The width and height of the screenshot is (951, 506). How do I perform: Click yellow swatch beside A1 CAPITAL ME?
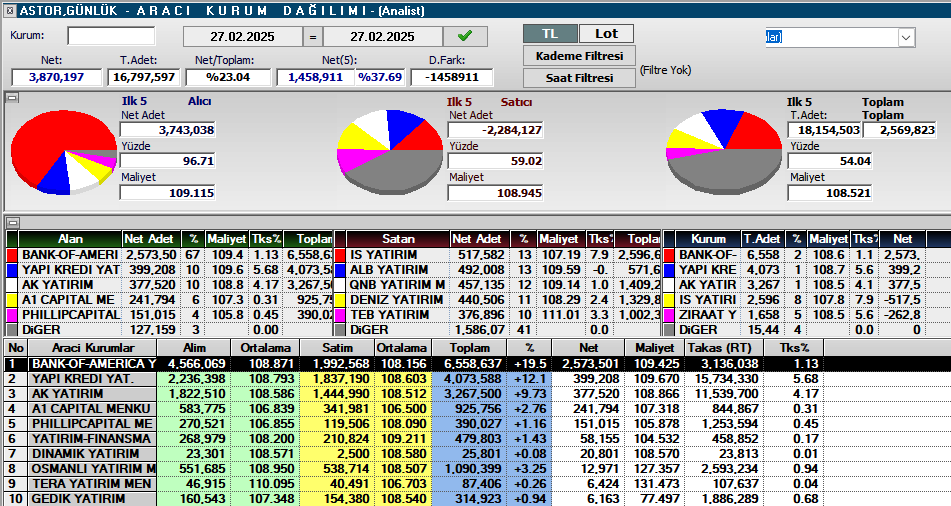point(12,300)
